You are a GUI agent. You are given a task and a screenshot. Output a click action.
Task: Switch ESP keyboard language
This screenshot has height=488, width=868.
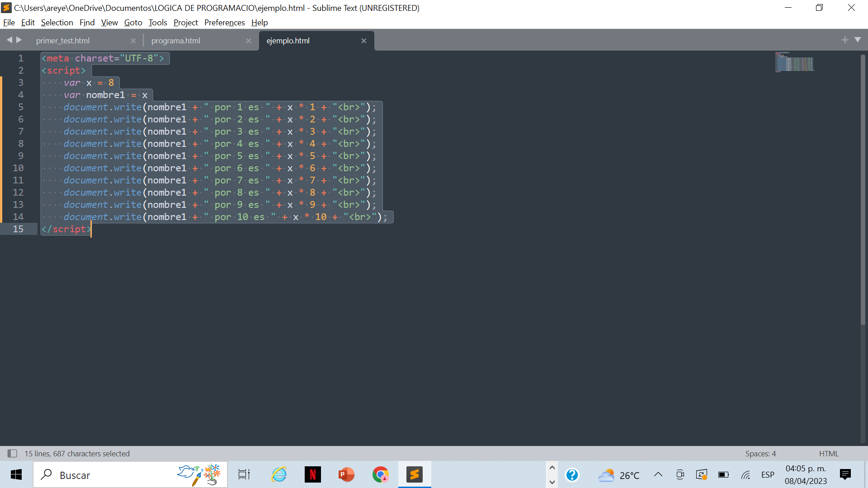[x=768, y=474]
